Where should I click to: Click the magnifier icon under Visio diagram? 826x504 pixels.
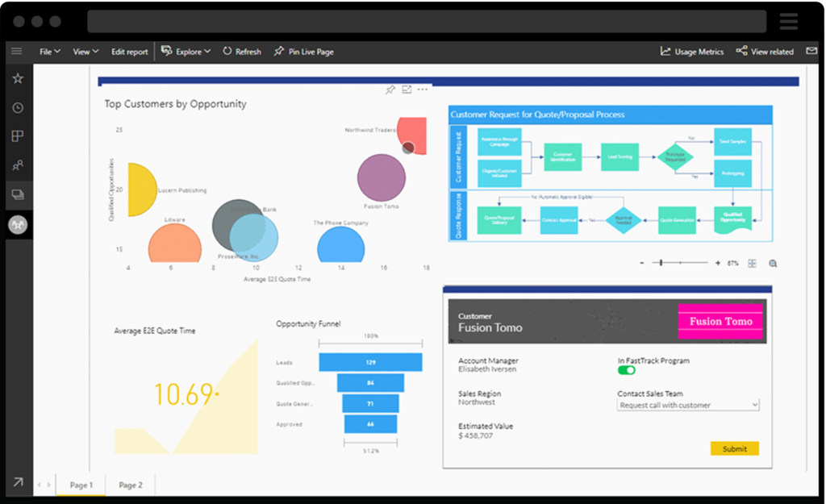[773, 264]
